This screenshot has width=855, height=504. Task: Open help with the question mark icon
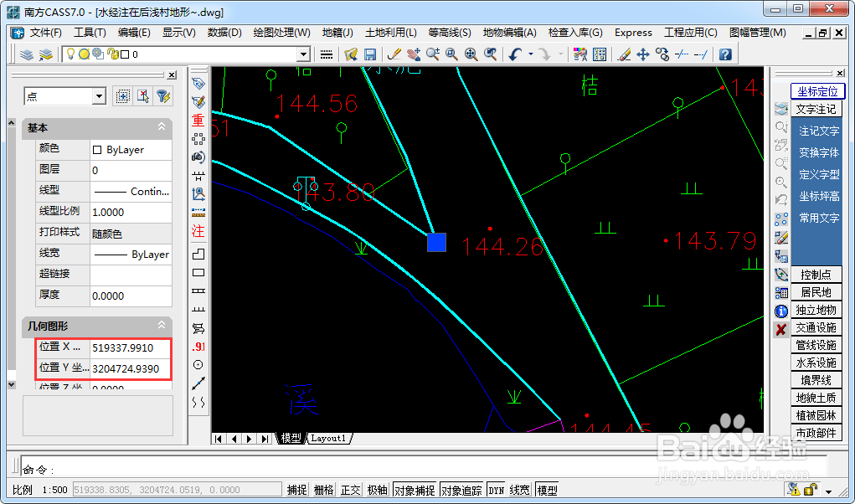tap(725, 54)
